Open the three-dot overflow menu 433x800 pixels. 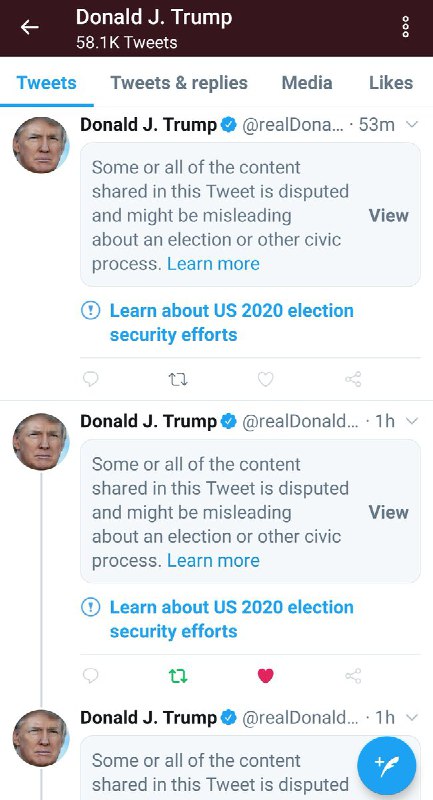coord(405,27)
